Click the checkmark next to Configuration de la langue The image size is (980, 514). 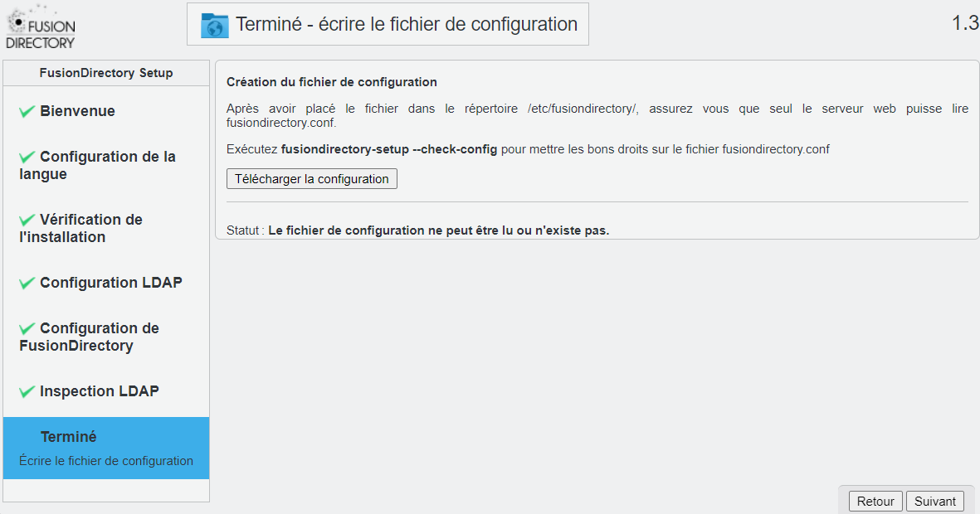tap(27, 157)
